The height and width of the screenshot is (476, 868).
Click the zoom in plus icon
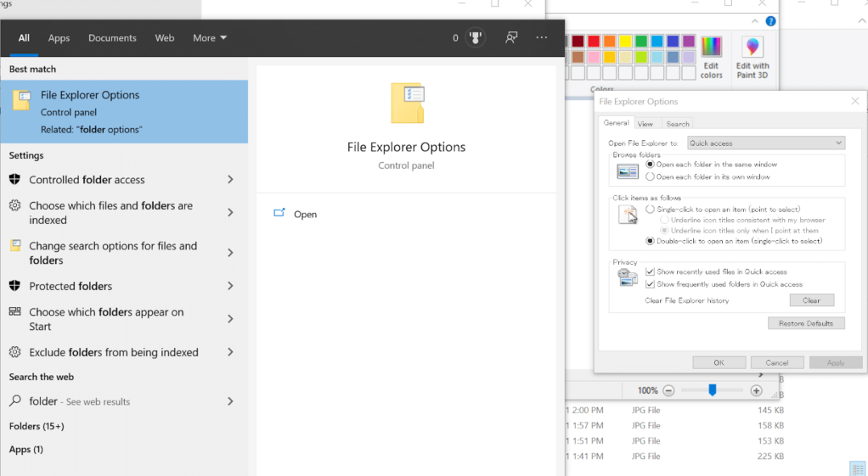(757, 390)
